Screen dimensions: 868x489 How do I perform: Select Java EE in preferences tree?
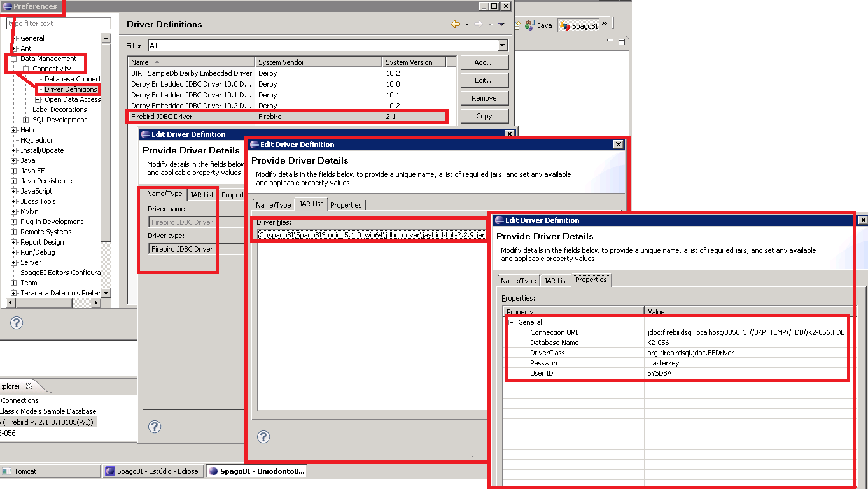(x=32, y=171)
